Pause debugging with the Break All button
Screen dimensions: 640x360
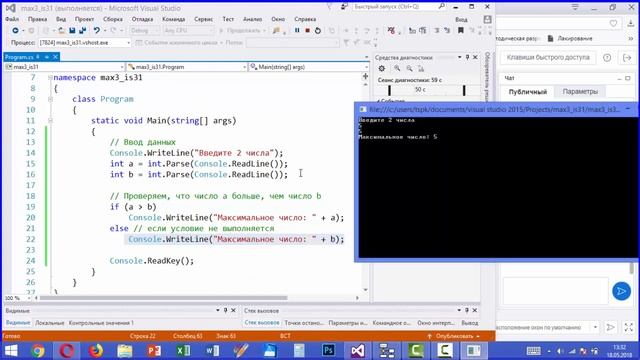[297, 31]
